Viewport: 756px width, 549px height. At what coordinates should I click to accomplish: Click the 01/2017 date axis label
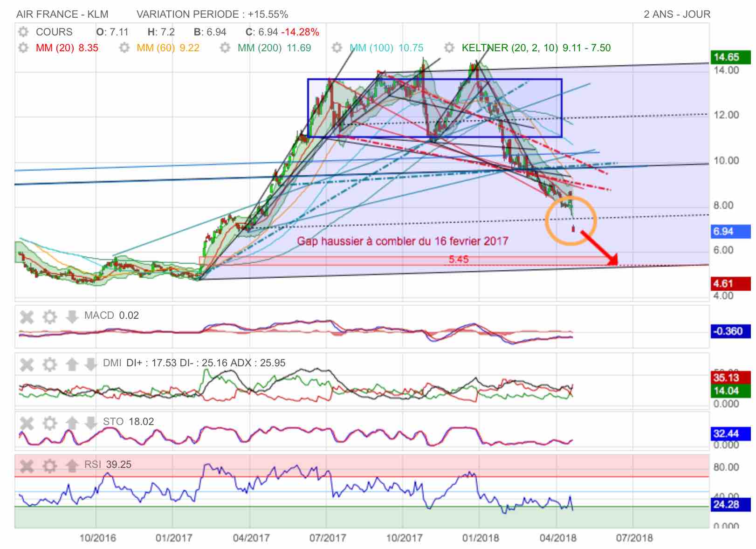[174, 538]
